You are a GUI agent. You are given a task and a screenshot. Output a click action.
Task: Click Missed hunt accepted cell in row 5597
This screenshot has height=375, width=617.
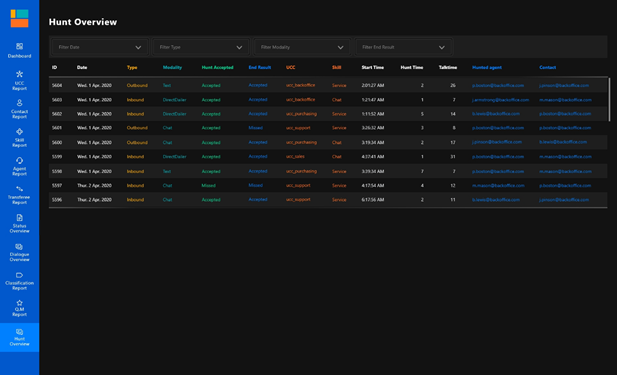click(209, 185)
